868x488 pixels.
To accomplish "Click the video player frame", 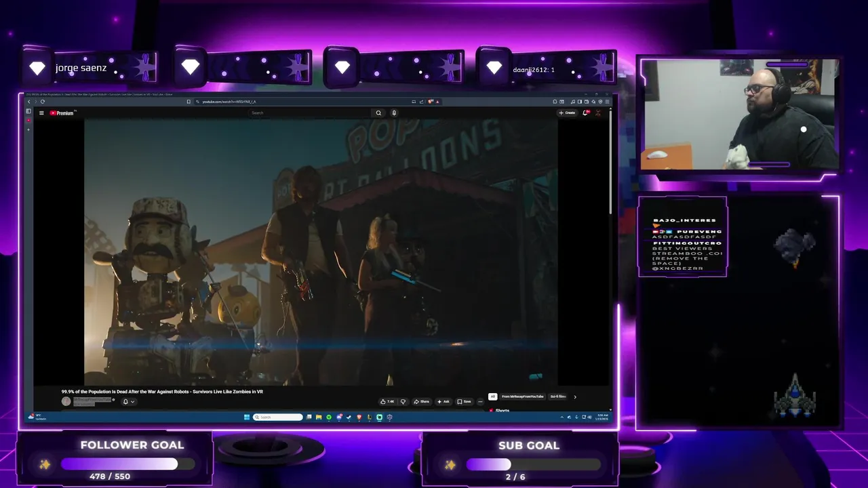I will (x=321, y=253).
